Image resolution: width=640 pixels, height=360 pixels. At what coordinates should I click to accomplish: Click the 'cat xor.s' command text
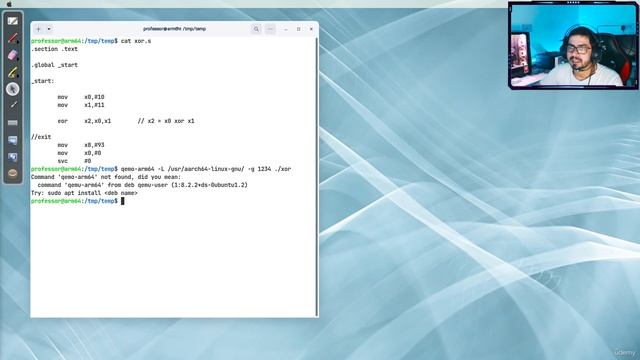pyautogui.click(x=136, y=41)
